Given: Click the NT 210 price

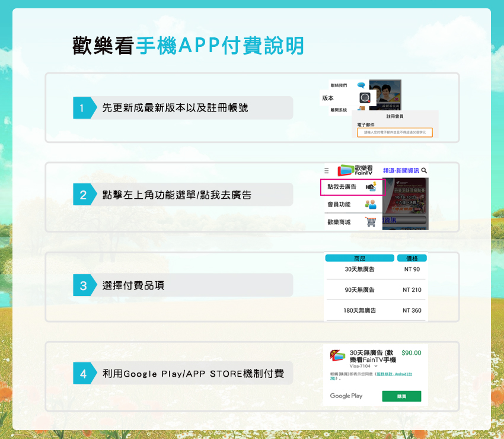Looking at the screenshot, I should tap(412, 290).
